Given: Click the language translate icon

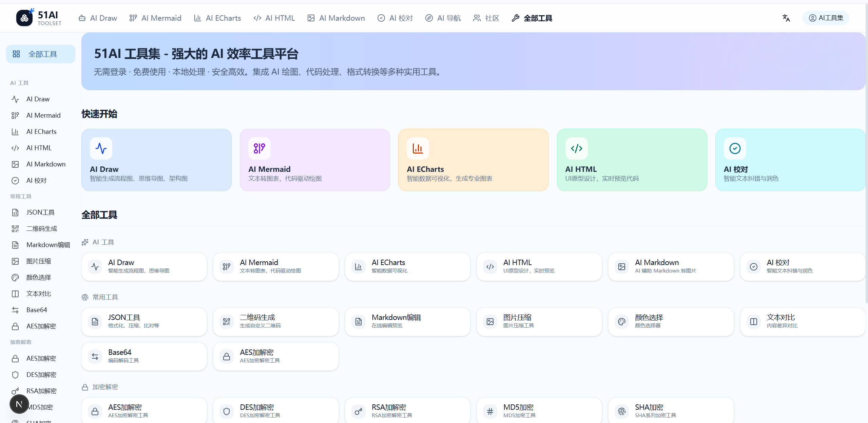Looking at the screenshot, I should pos(786,18).
